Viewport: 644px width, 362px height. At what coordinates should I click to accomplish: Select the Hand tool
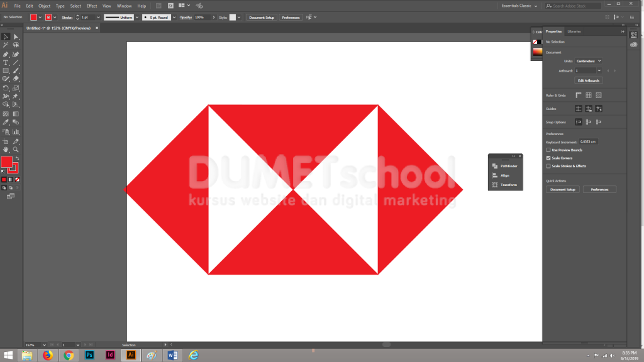point(6,150)
